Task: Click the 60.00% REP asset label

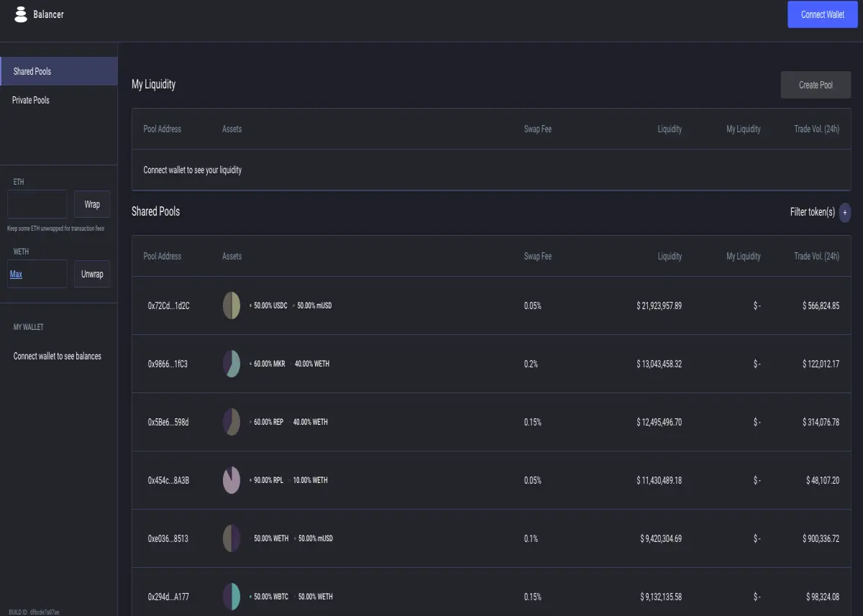Action: point(268,422)
